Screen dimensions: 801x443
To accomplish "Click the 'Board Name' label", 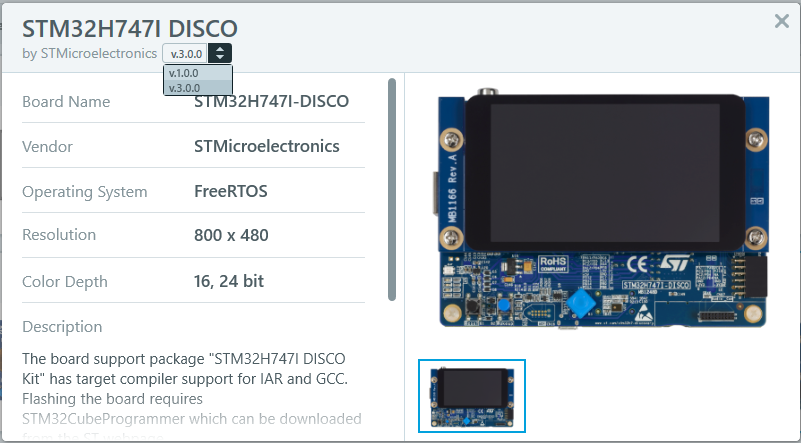I will [66, 102].
